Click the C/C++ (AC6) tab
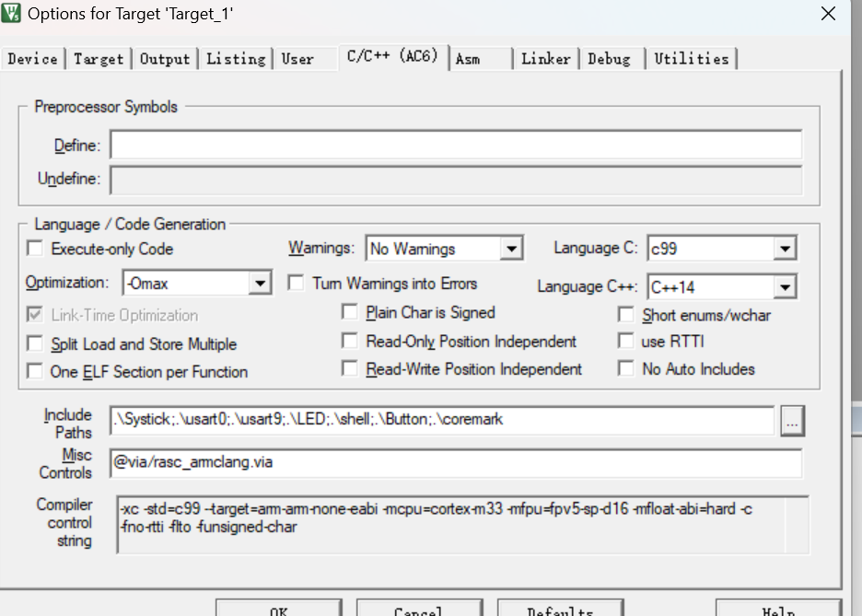Viewport: 862px width, 616px height. [x=392, y=56]
